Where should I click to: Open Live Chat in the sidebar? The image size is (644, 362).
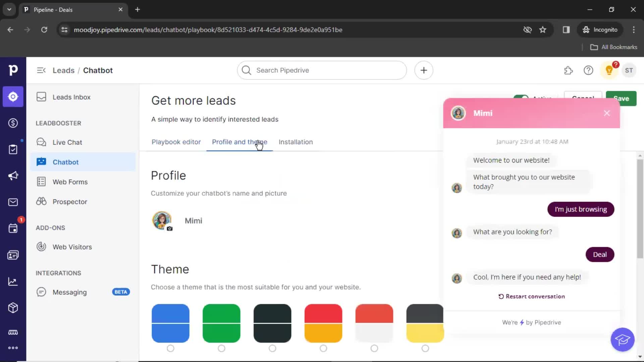[x=83, y=142]
